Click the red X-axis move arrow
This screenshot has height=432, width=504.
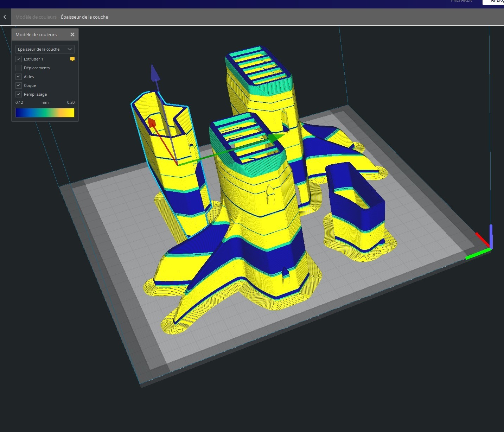tap(152, 123)
